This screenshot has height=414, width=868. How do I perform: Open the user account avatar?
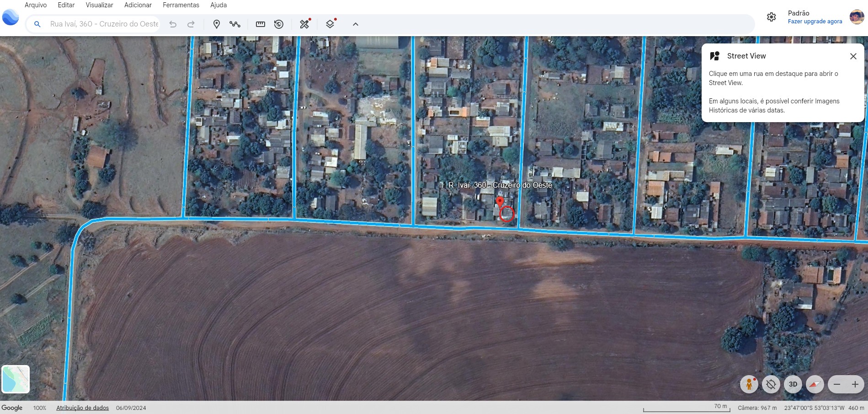[x=857, y=17]
